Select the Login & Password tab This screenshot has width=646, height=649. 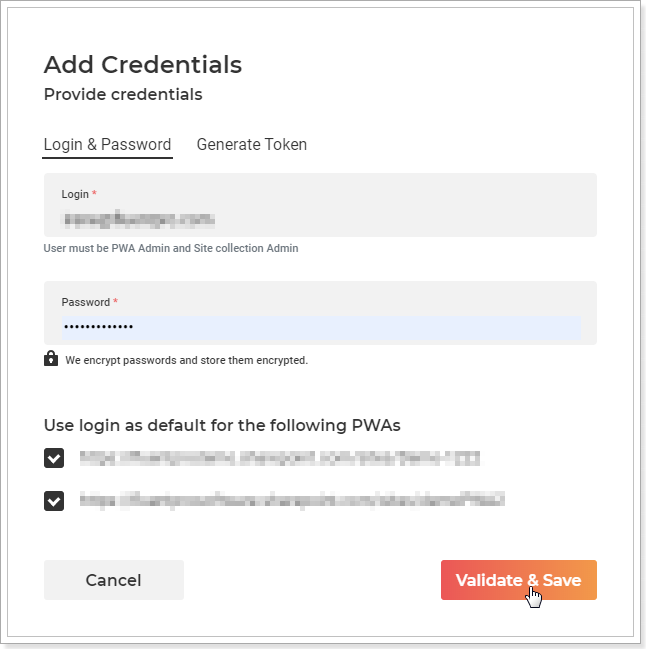coord(107,144)
